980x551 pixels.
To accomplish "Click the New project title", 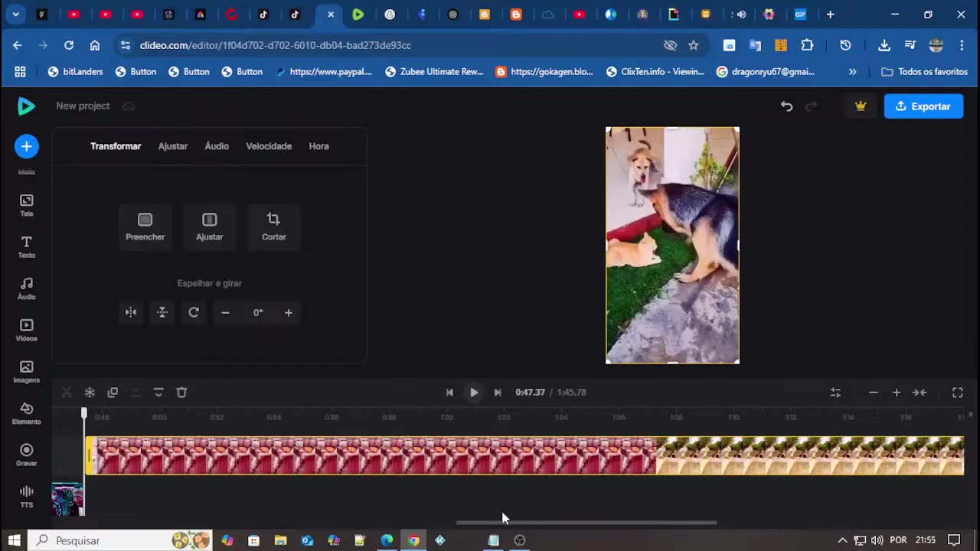I will [x=83, y=106].
